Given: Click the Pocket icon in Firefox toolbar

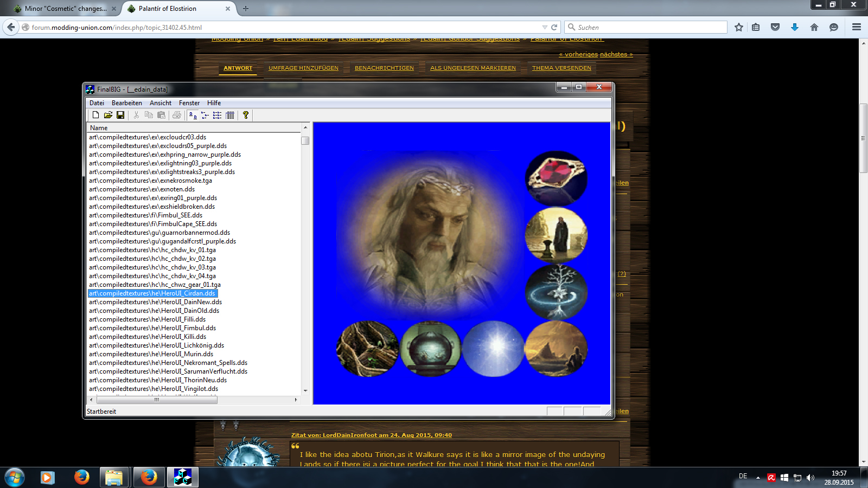Looking at the screenshot, I should (x=775, y=27).
